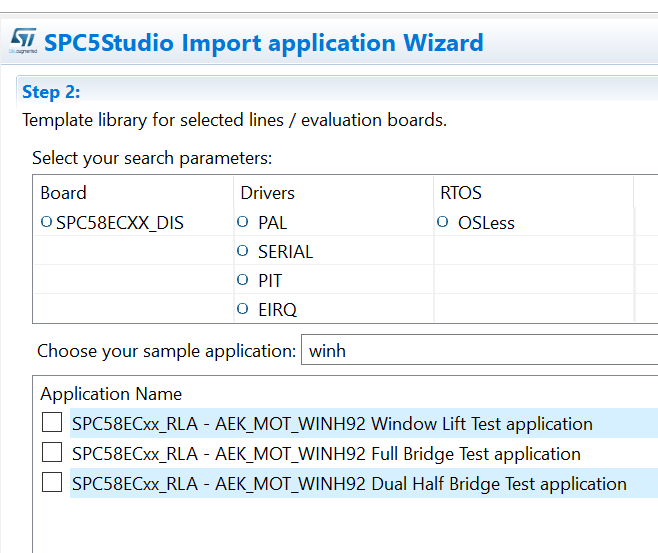Click the Drivers column header
The width and height of the screenshot is (658, 553).
(x=267, y=193)
